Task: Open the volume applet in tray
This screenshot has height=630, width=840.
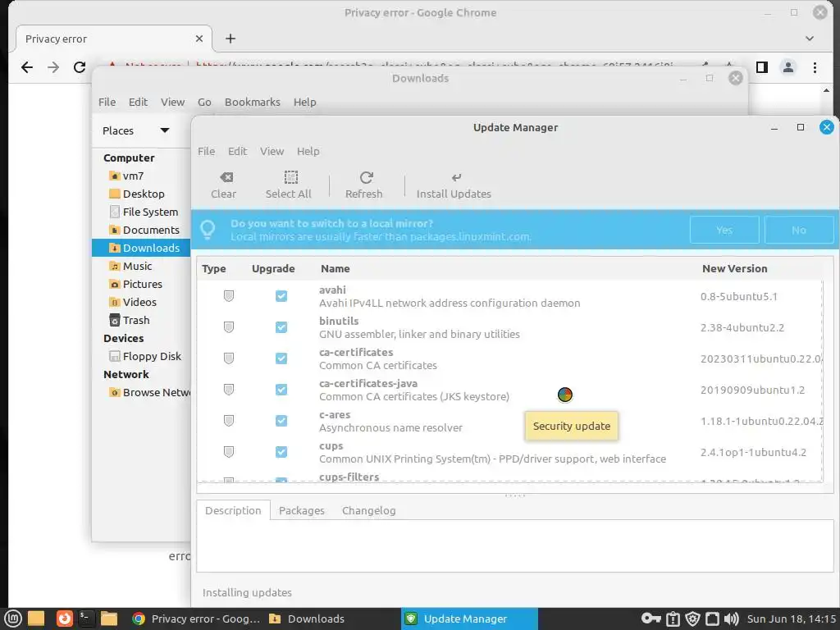Action: 731,619
